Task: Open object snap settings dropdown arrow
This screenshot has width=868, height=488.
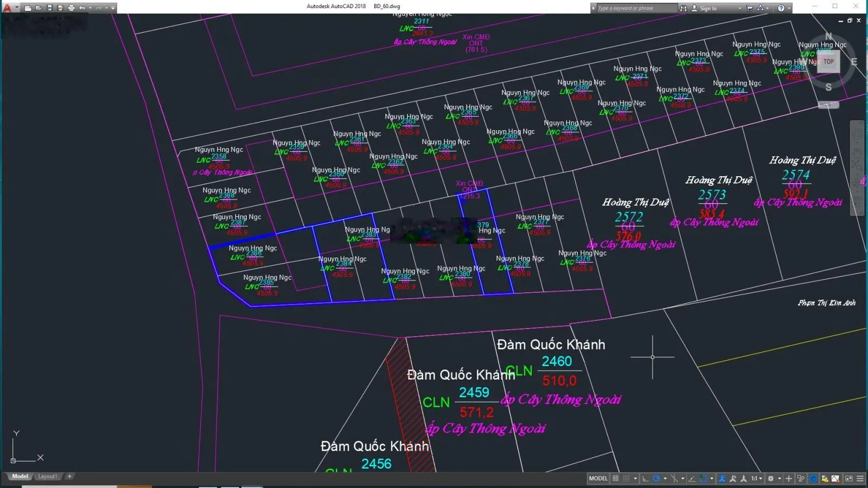Action: point(712,478)
